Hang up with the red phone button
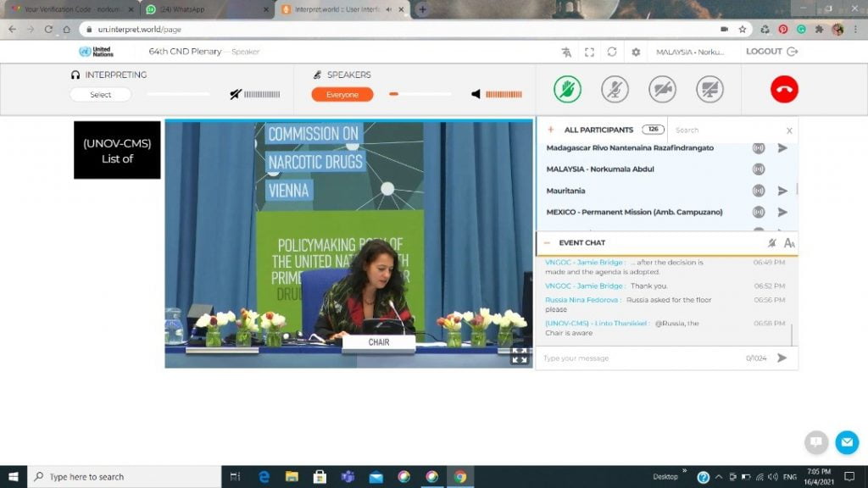The height and width of the screenshot is (488, 868). [784, 90]
